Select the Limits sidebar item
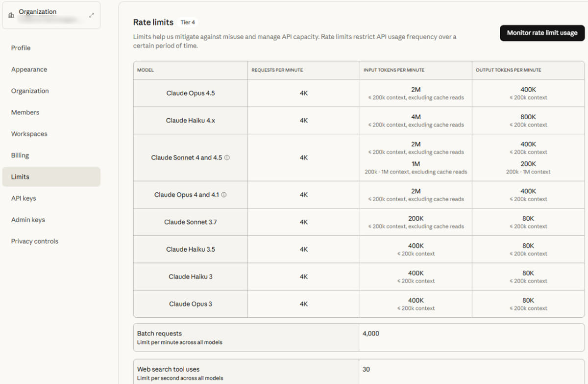 [x=51, y=177]
